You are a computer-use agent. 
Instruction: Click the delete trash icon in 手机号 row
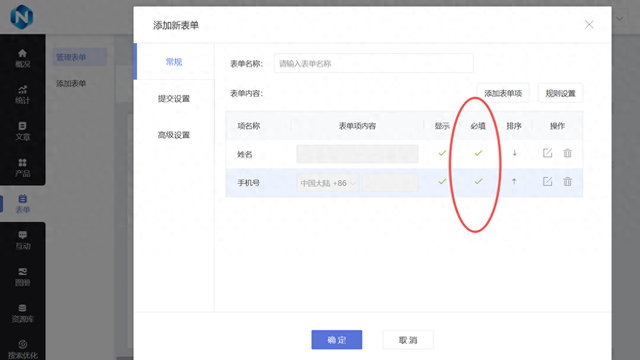(567, 182)
